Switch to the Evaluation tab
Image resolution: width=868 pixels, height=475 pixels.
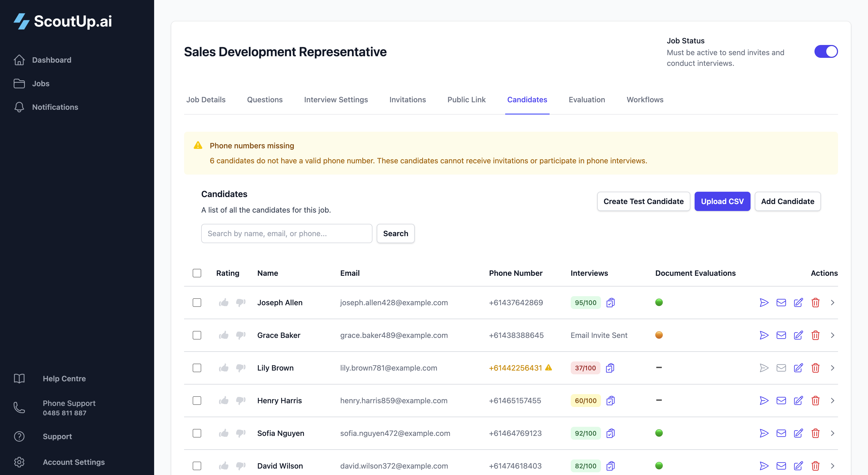coord(587,99)
